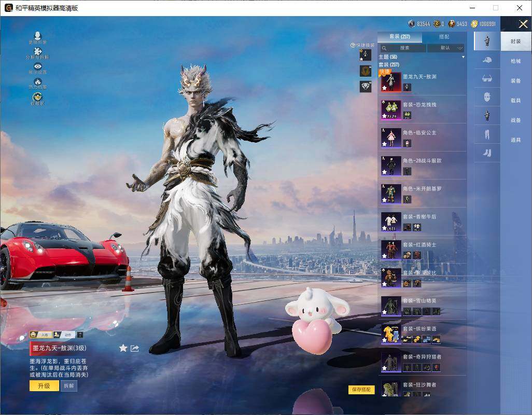
Task: Click the small black icon after 动作
Action: (x=80, y=335)
